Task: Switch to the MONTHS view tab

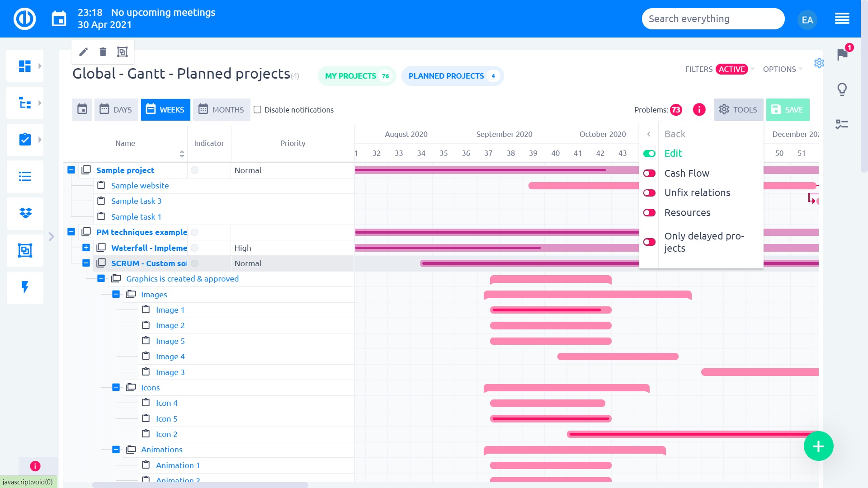Action: [x=222, y=110]
